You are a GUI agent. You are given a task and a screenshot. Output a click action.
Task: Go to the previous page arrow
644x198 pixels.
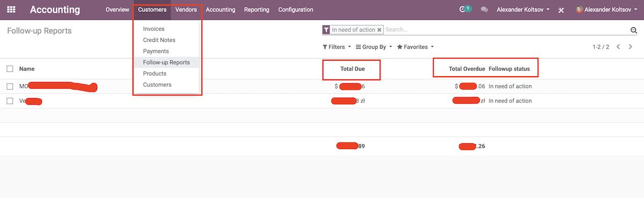tap(618, 47)
